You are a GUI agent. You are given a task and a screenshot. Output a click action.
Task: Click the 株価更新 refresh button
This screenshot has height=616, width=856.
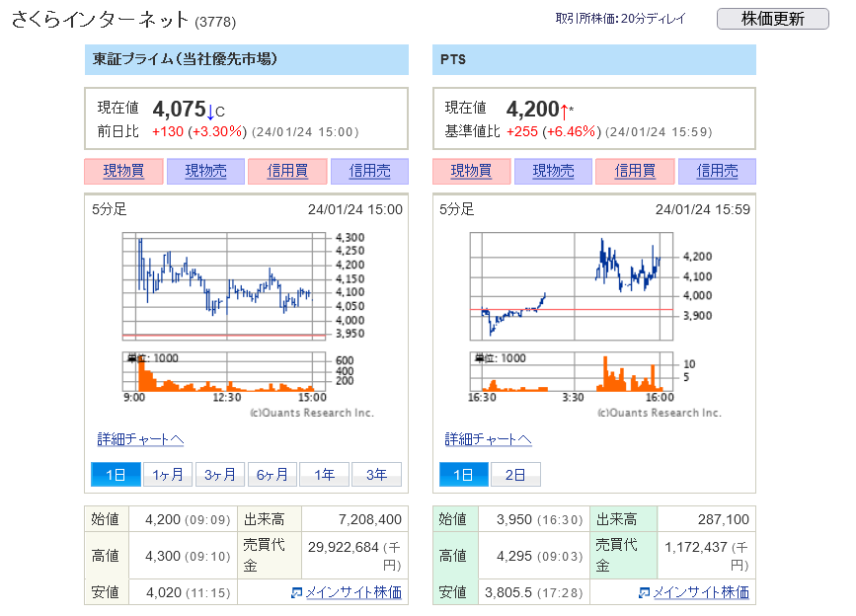(772, 19)
